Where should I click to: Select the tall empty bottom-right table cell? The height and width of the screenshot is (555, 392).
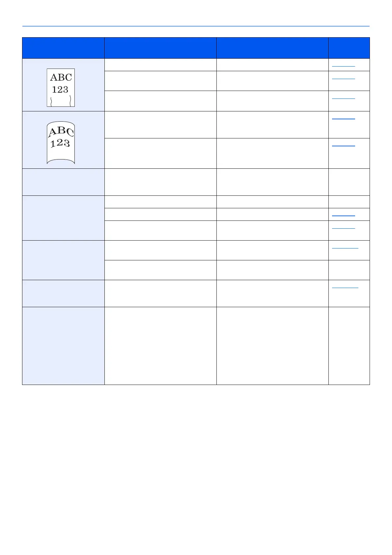349,346
